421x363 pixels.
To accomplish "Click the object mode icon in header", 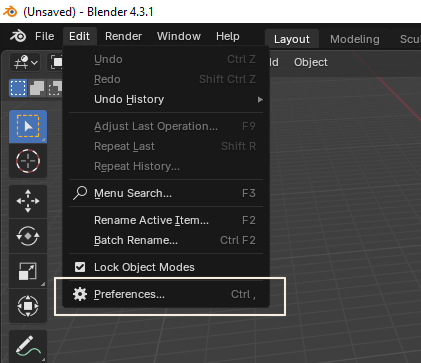I will click(x=57, y=62).
